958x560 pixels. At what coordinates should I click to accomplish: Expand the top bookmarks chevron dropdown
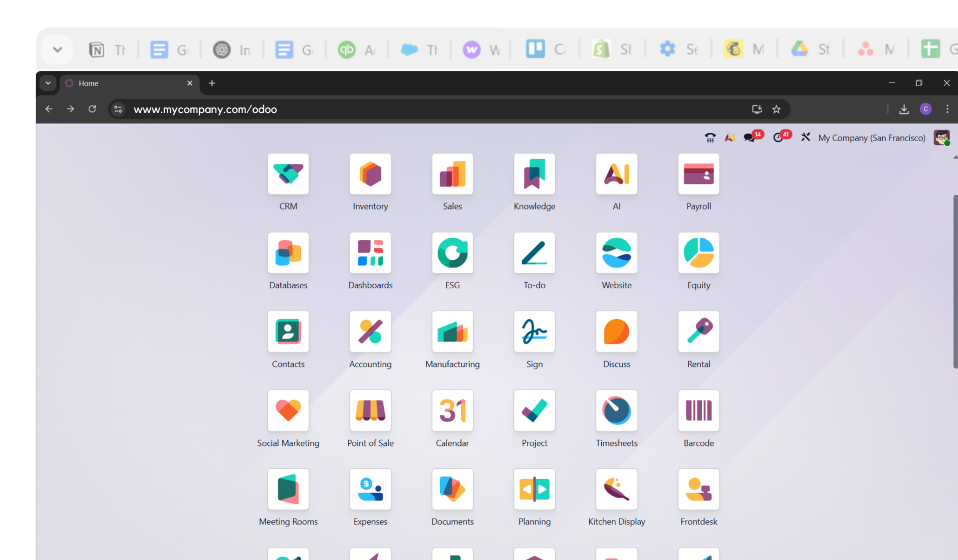point(57,49)
